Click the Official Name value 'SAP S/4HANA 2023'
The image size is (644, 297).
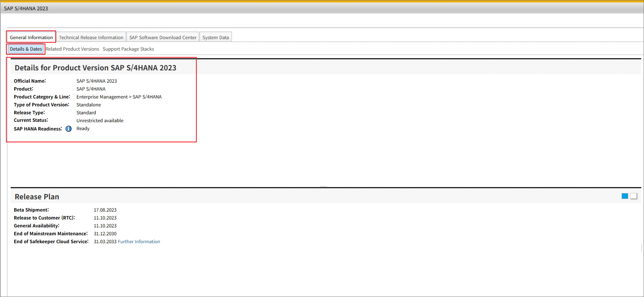[x=97, y=81]
